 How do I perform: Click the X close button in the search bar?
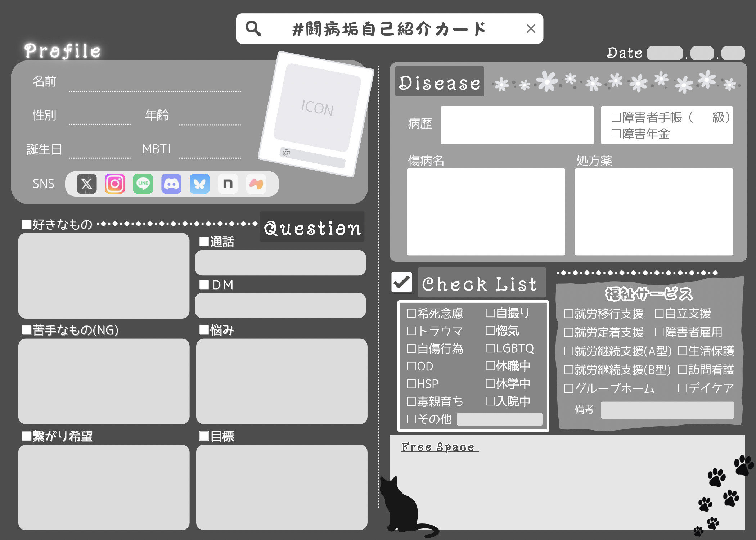coord(531,28)
